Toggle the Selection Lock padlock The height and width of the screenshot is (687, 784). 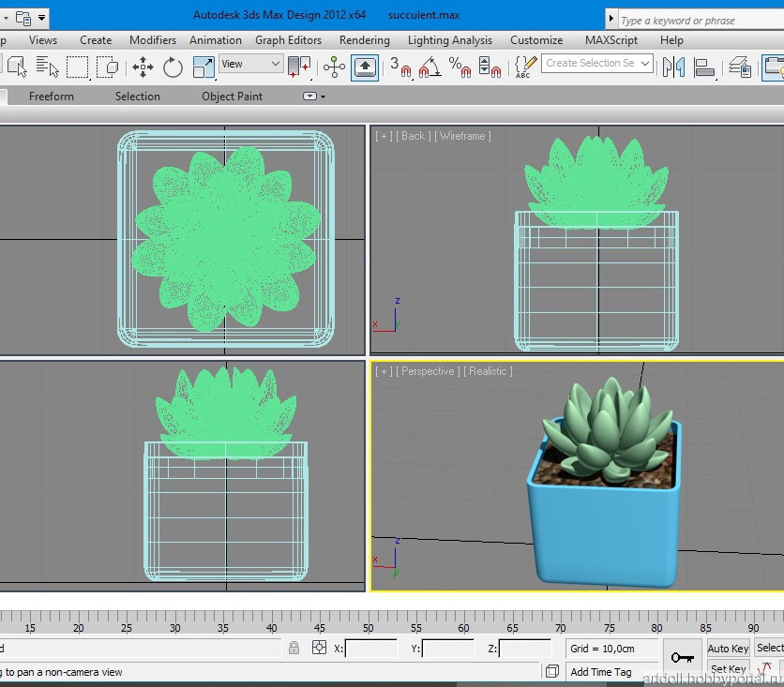294,648
